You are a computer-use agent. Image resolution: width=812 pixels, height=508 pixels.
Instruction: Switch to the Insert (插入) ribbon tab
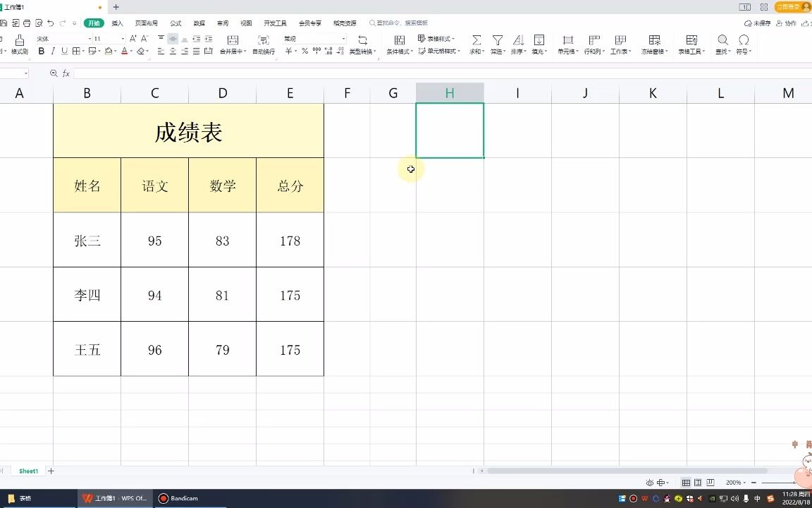(x=116, y=22)
